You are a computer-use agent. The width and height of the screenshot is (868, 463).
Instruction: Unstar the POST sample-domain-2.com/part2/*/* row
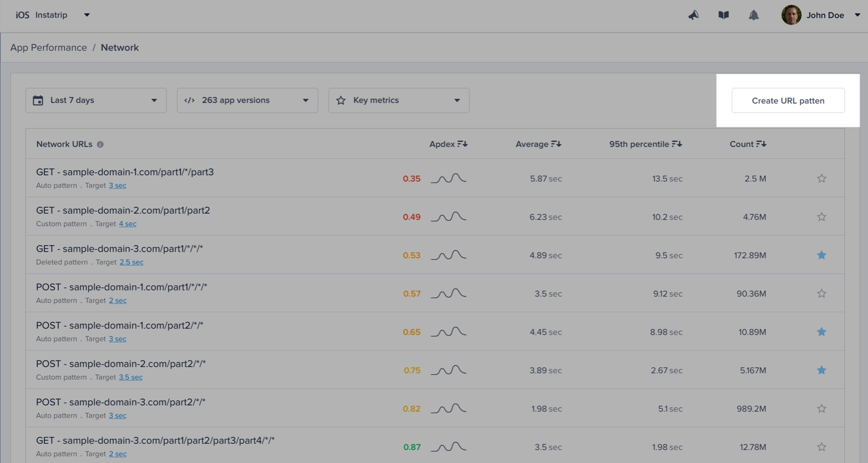821,370
